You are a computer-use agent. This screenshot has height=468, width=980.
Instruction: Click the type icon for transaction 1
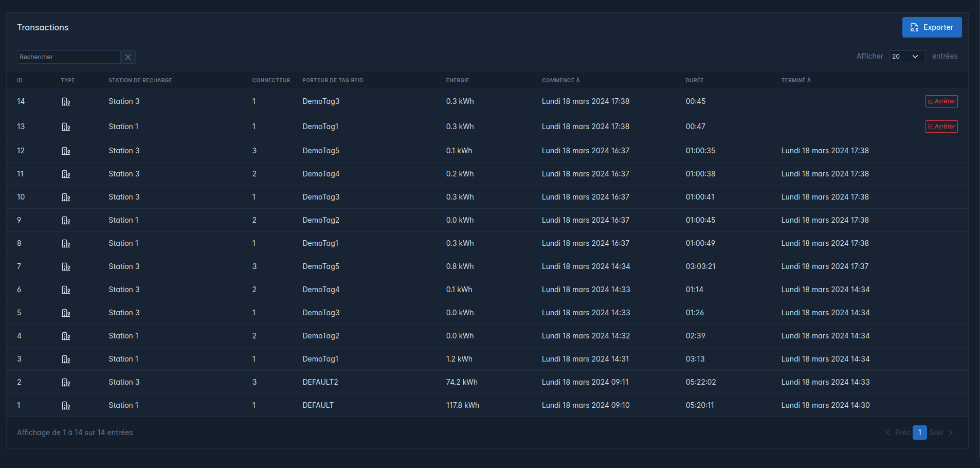tap(66, 406)
